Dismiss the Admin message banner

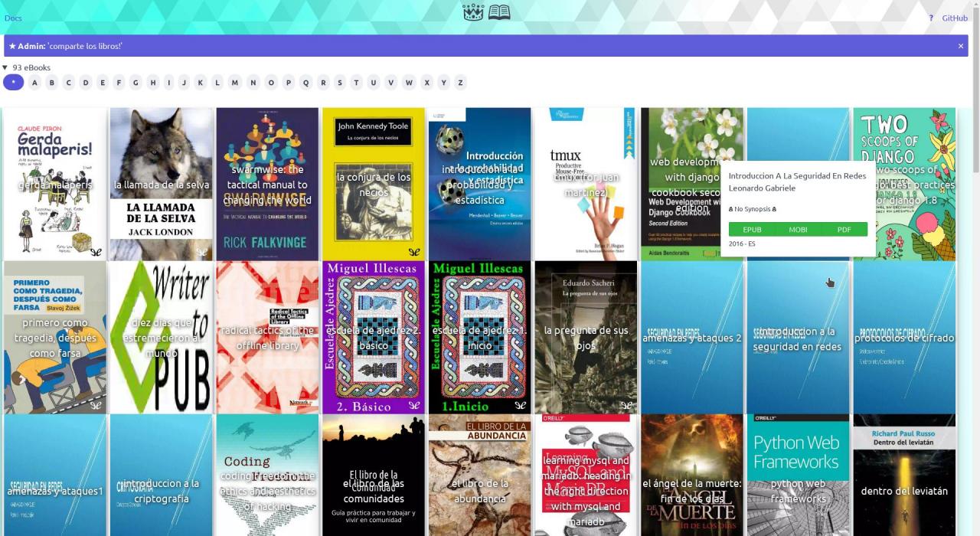pos(961,46)
